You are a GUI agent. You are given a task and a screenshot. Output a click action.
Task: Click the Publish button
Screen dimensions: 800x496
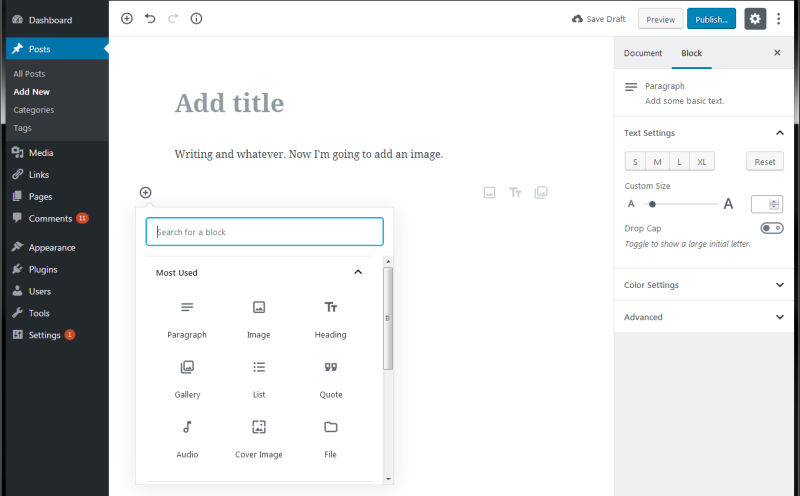click(x=711, y=19)
